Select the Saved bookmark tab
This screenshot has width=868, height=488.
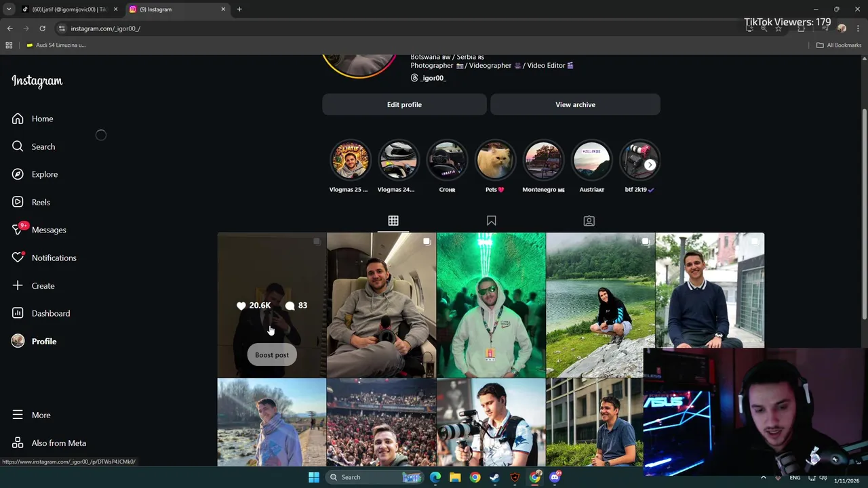492,221
